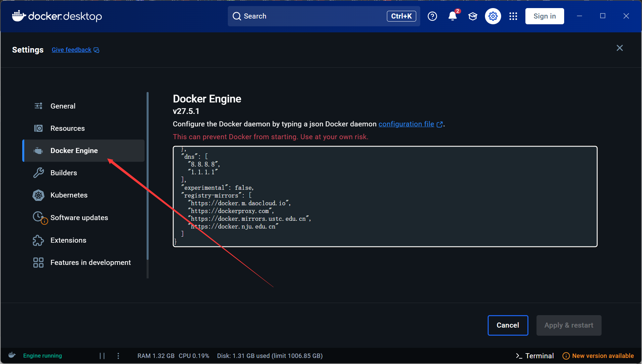The height and width of the screenshot is (364, 642).
Task: Click the Features in development grid icon
Action: (x=38, y=263)
